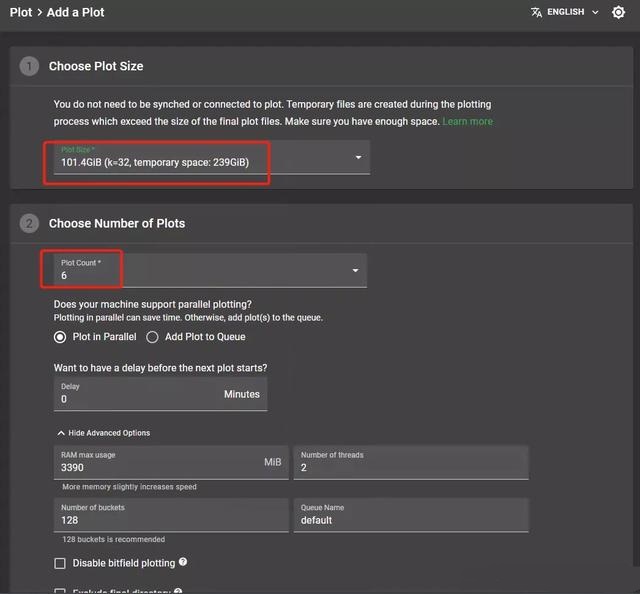Click 'Does your machine support parallel plotting?' text
The height and width of the screenshot is (594, 640).
tap(153, 304)
